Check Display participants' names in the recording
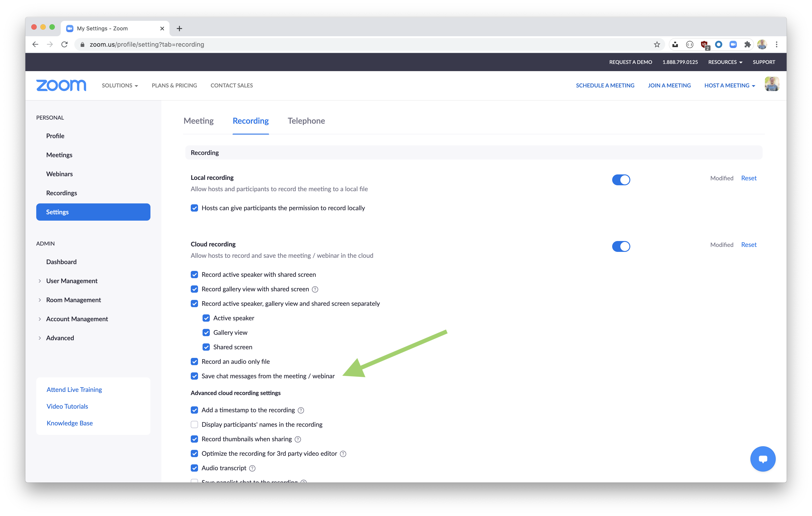Viewport: 812px width, 516px height. tap(194, 424)
